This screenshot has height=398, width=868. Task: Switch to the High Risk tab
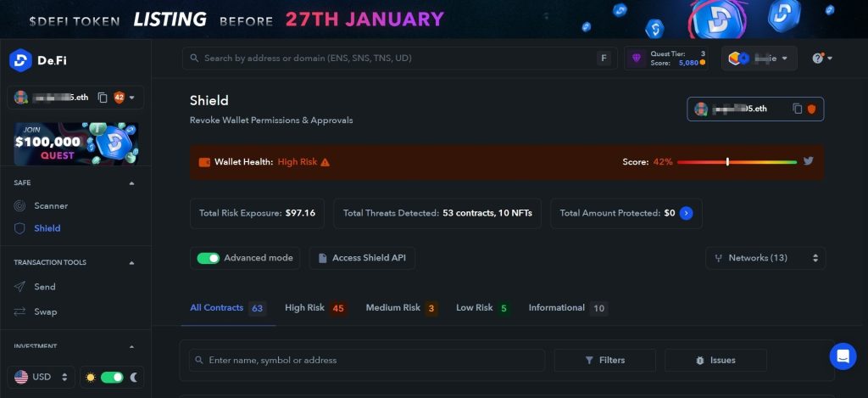[314, 308]
